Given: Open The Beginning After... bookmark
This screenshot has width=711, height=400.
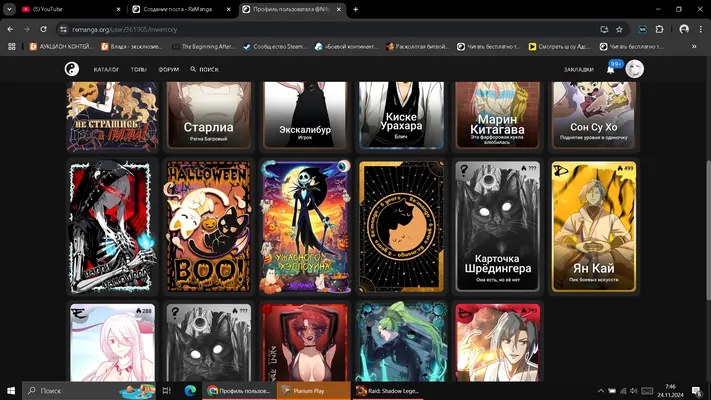Looking at the screenshot, I should [203, 46].
